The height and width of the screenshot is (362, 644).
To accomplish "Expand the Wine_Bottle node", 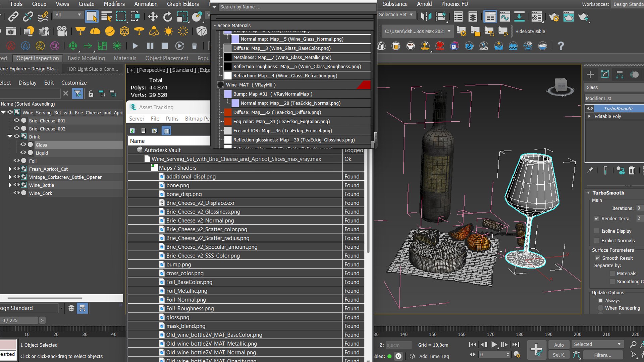I will point(10,185).
